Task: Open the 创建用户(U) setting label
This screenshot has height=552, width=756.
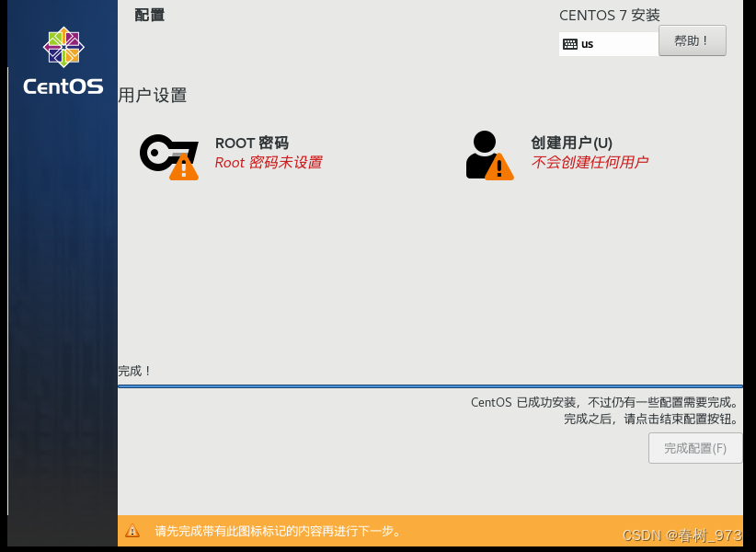Action: tap(571, 143)
